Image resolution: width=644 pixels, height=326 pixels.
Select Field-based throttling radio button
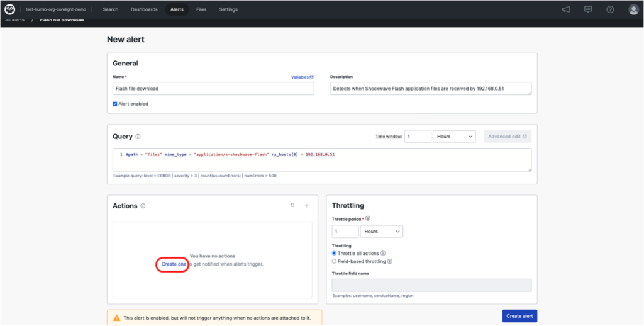pos(334,261)
